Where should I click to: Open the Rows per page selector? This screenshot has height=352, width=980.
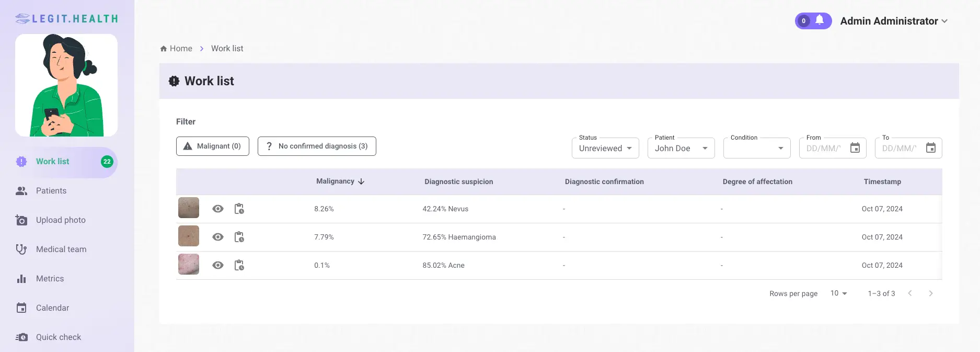[838, 293]
